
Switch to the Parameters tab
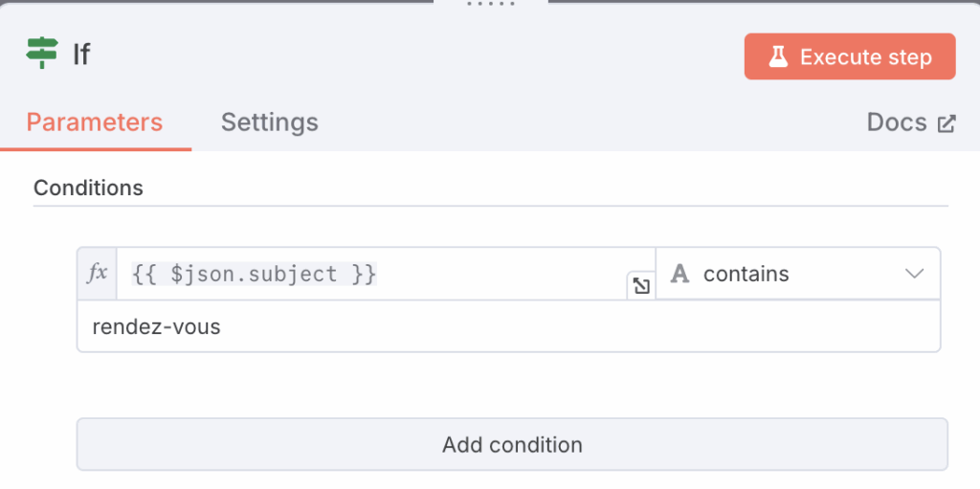pyautogui.click(x=95, y=122)
